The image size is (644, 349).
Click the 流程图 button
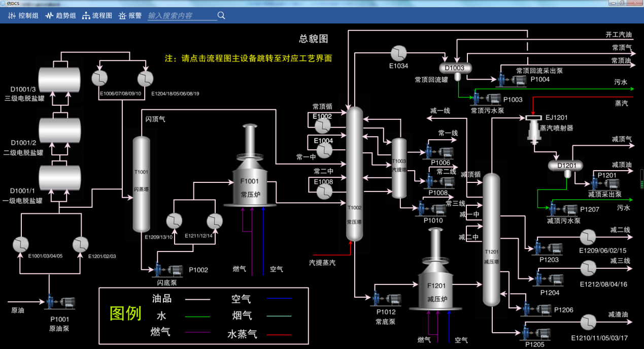pos(97,15)
